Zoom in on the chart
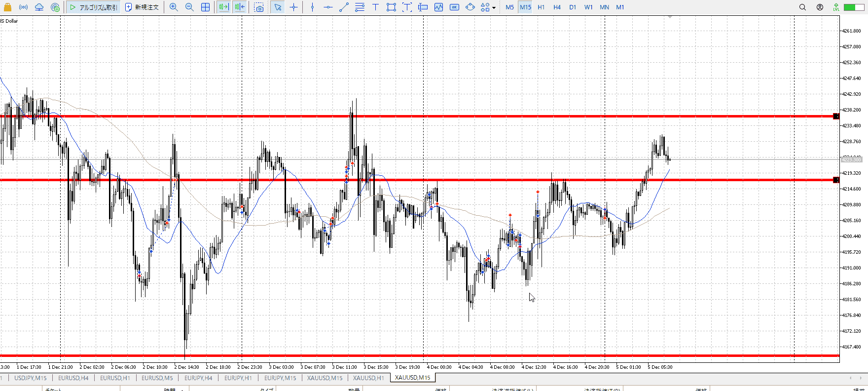Screen dimensions: 868x391 174,7
